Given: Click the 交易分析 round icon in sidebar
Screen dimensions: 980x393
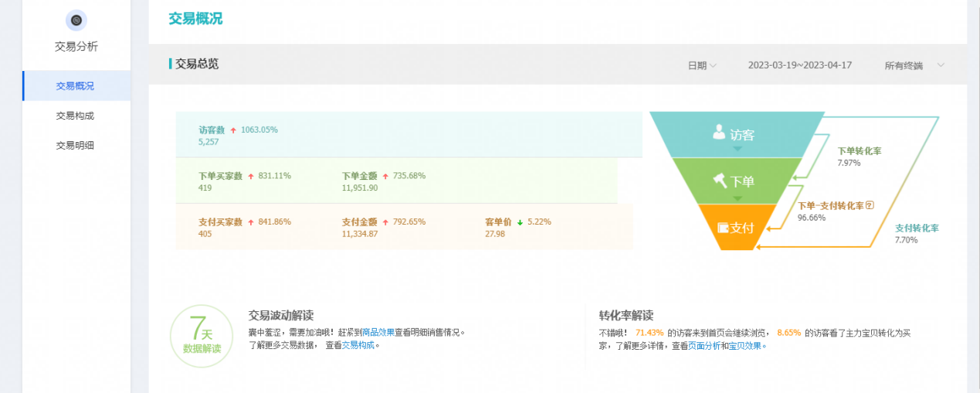Looking at the screenshot, I should (x=76, y=21).
